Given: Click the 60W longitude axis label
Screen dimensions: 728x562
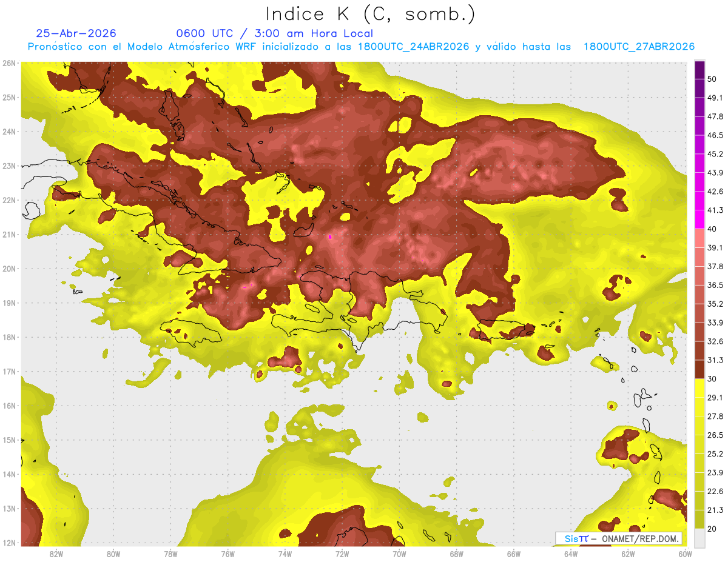Looking at the screenshot, I should click(686, 554).
